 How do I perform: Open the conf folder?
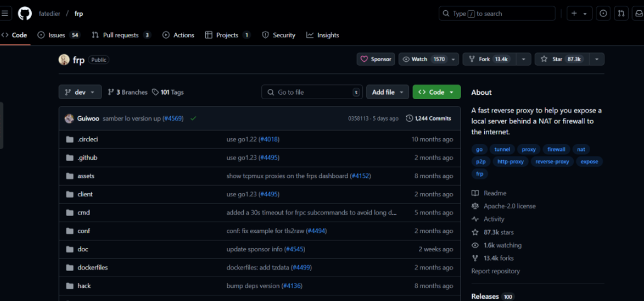(84, 231)
